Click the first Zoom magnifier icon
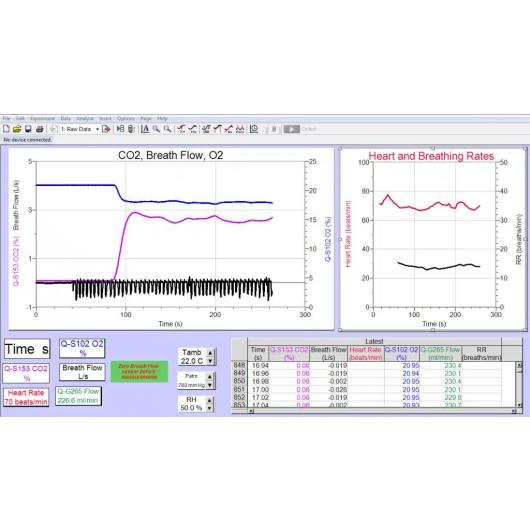 click(x=156, y=129)
